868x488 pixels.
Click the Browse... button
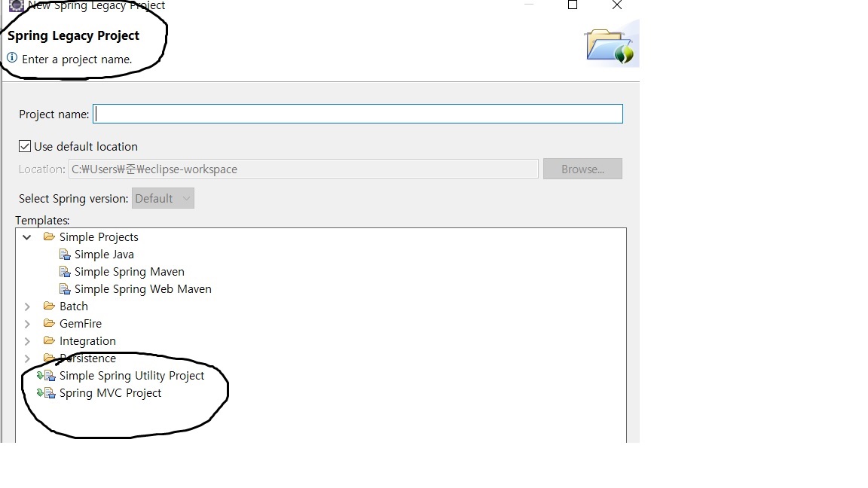[x=582, y=169]
